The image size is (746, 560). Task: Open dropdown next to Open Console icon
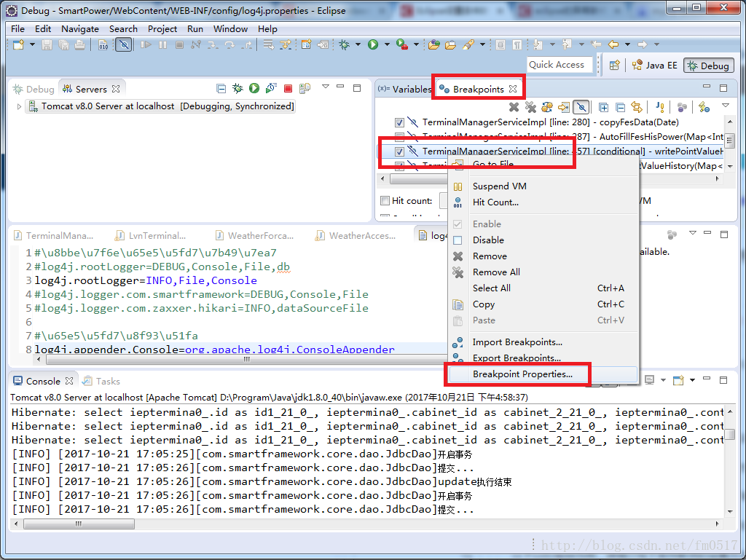pyautogui.click(x=692, y=380)
